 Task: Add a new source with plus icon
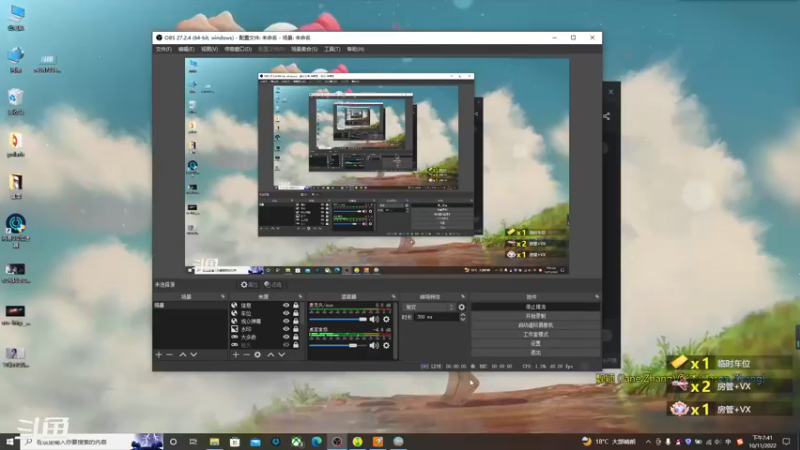[x=236, y=355]
